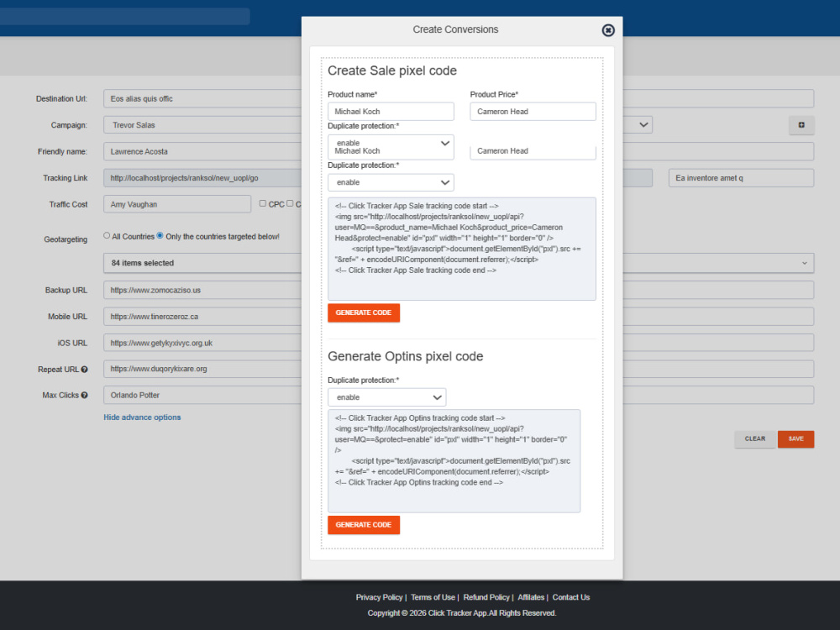Focus the Product Price field
The image size is (840, 630).
pos(533,112)
